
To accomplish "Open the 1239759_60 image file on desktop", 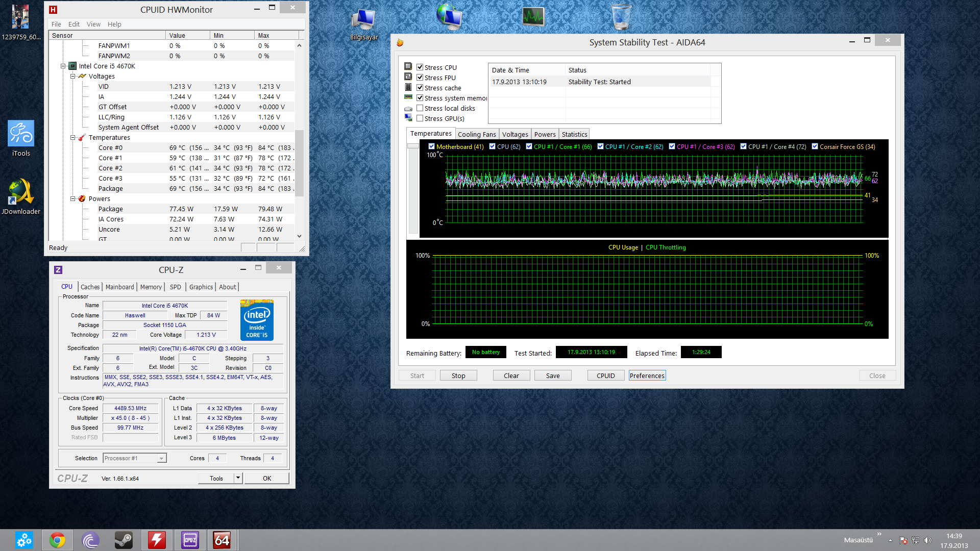I will pos(21,22).
